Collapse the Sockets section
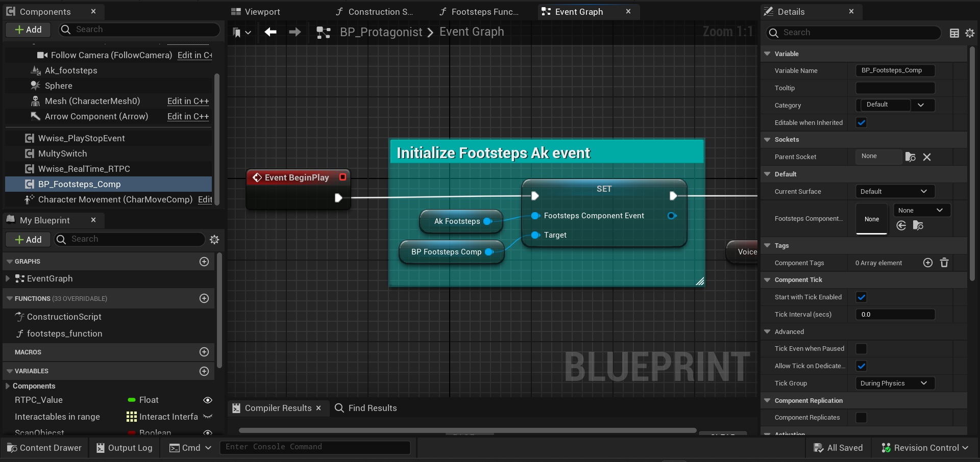Viewport: 980px width, 462px height. (767, 140)
